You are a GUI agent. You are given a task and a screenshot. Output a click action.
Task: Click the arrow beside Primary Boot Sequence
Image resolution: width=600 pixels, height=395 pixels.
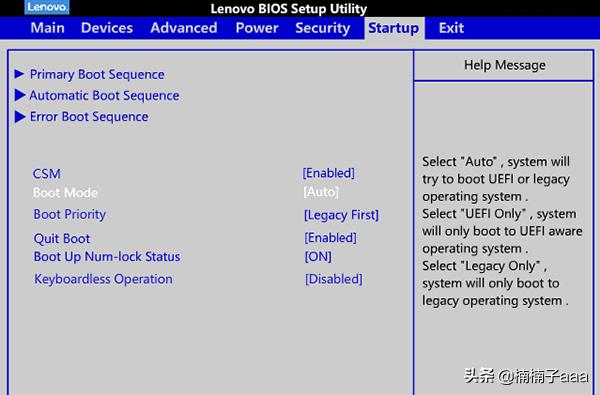click(19, 73)
